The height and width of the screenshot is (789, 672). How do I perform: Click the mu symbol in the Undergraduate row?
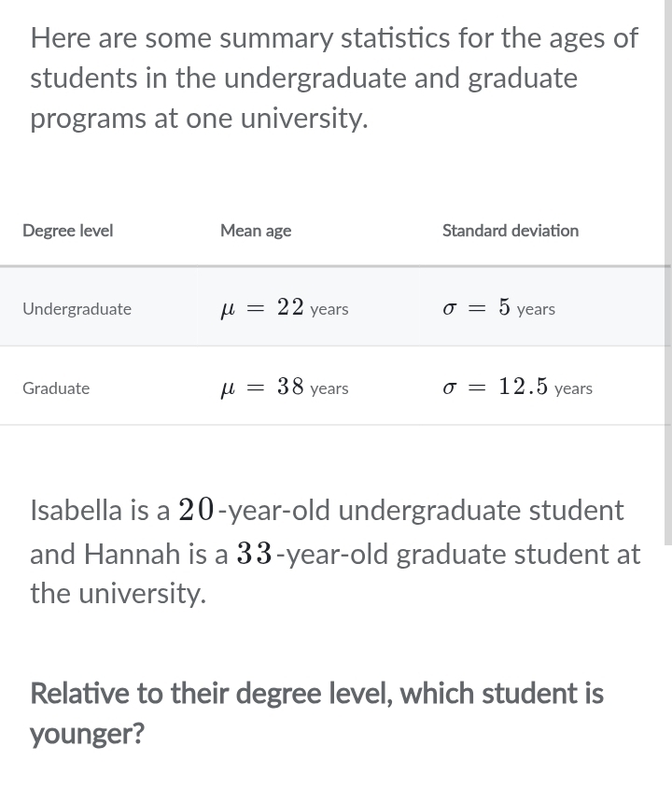(x=227, y=310)
